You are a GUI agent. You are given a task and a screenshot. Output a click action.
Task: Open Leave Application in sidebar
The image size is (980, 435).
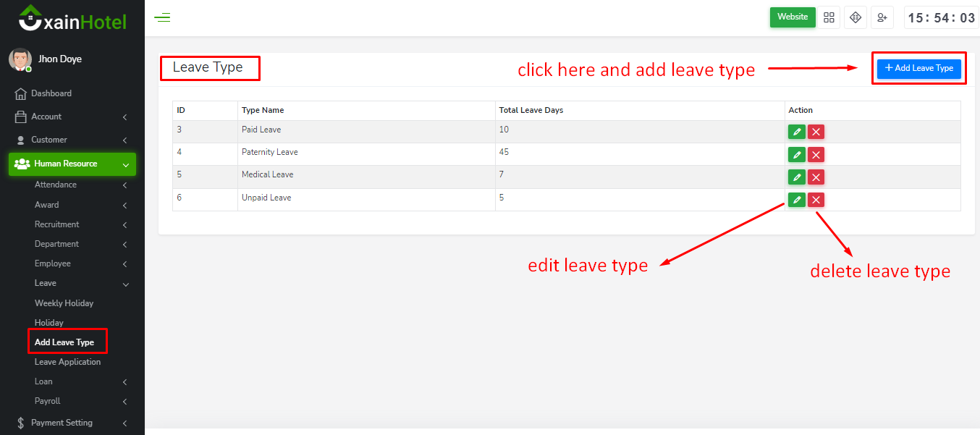pyautogui.click(x=67, y=362)
